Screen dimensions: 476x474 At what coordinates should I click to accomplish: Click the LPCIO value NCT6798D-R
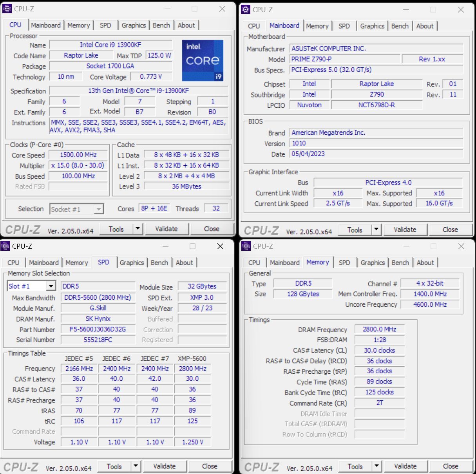[x=377, y=105]
